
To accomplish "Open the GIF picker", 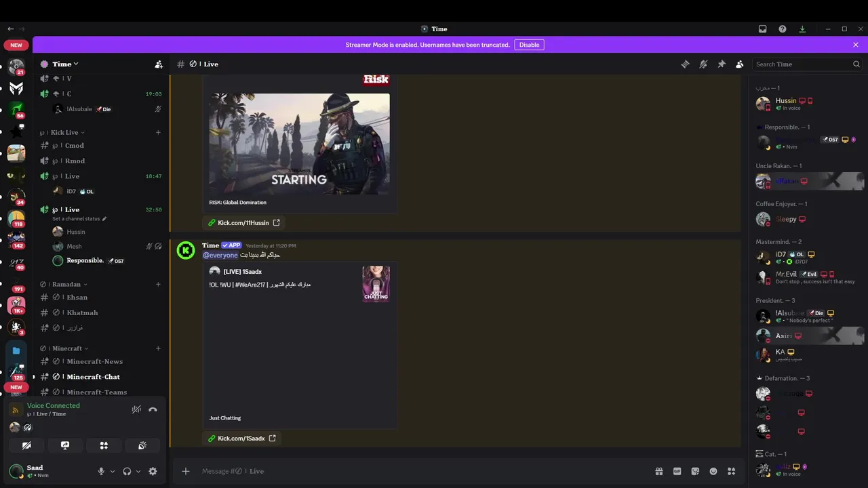I will coord(677,471).
